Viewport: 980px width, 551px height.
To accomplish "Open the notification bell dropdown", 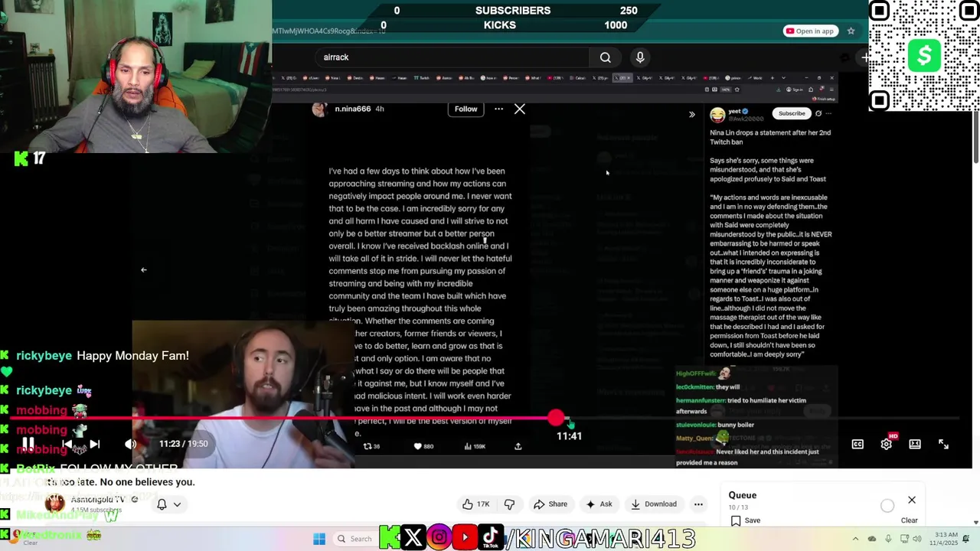I will [x=168, y=504].
